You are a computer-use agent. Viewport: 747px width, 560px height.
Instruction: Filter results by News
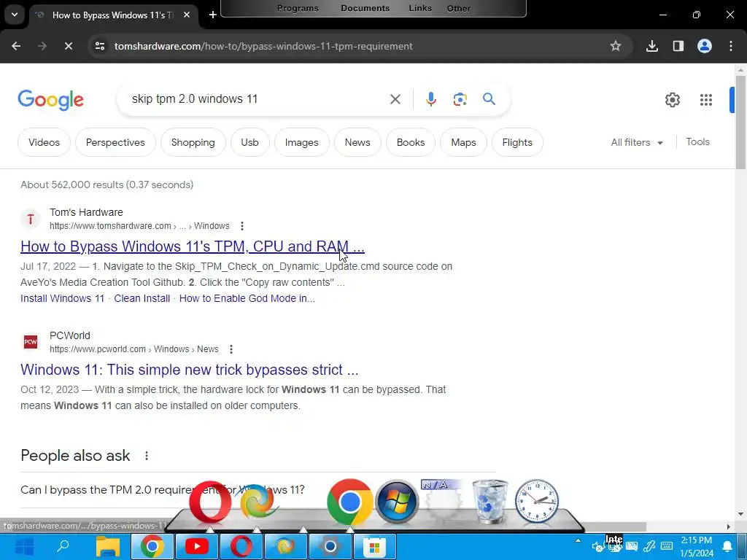point(357,142)
